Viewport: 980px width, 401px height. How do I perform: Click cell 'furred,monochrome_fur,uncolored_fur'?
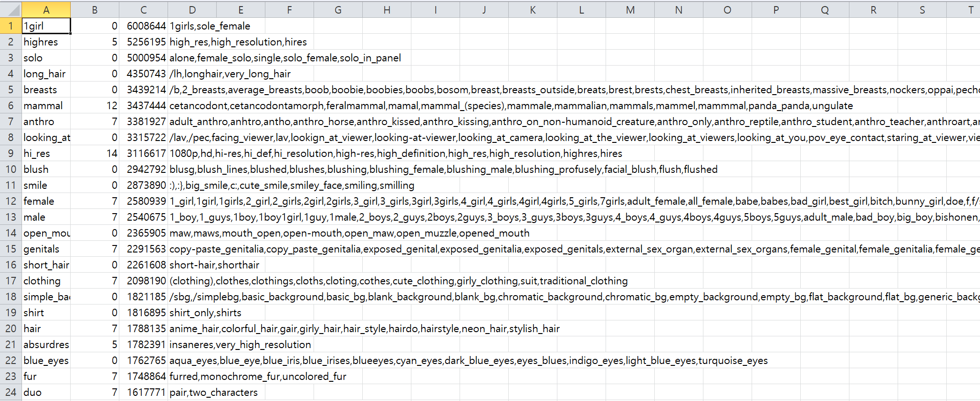point(258,376)
